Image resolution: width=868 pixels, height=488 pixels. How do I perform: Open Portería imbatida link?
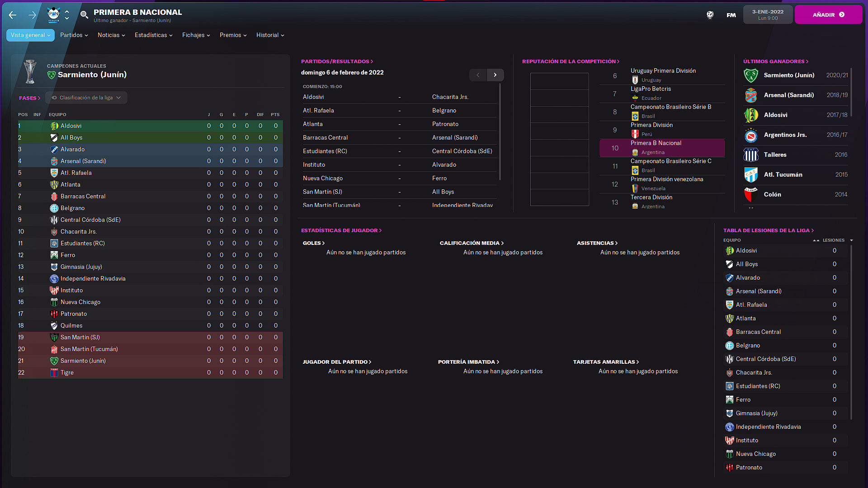tap(468, 362)
